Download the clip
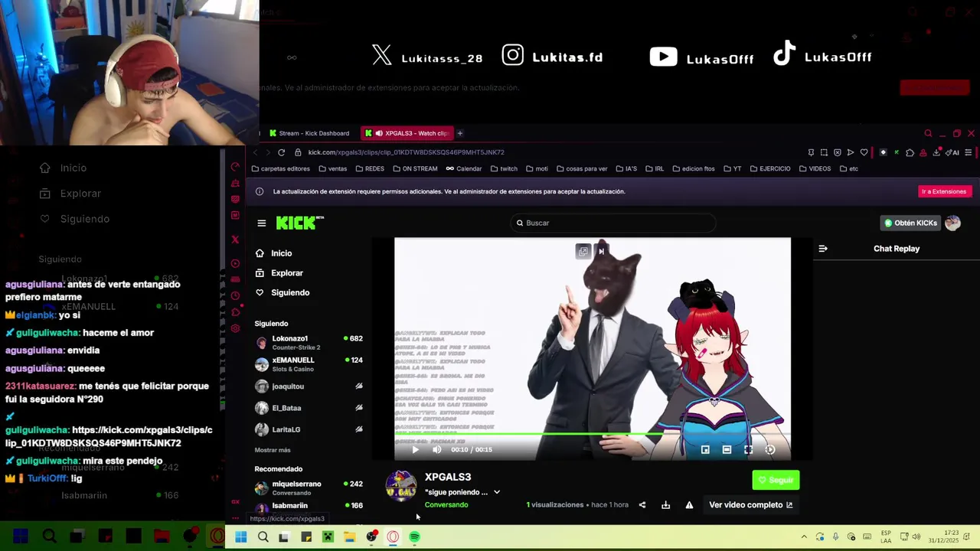Viewport: 980px width, 551px height. 665,505
